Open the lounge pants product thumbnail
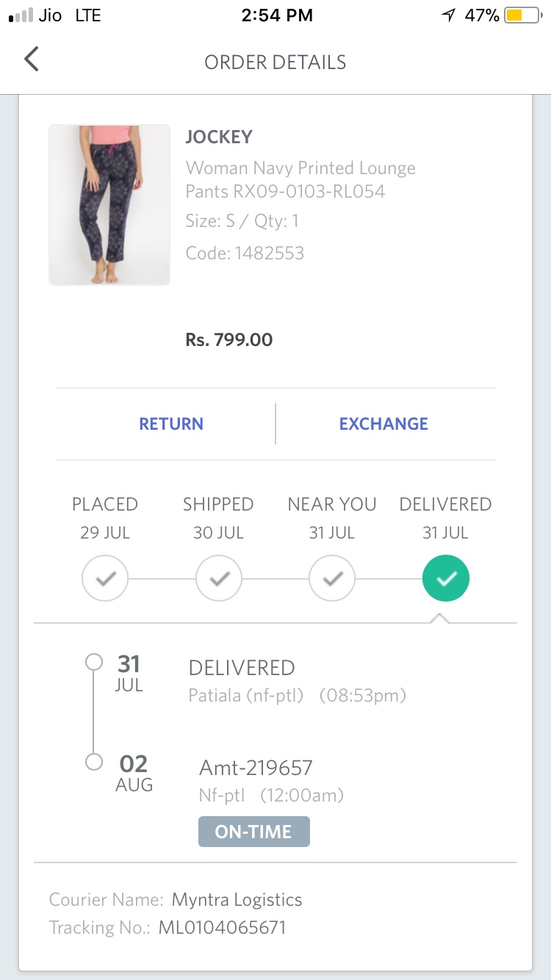Screen dimensions: 551x980 pyautogui.click(x=109, y=205)
